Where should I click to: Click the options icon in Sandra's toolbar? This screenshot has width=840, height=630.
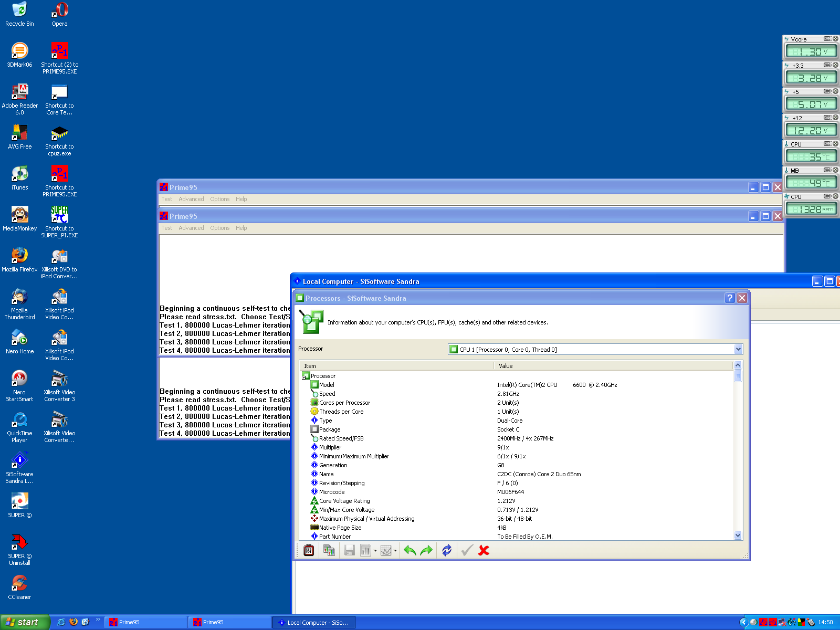tap(309, 550)
